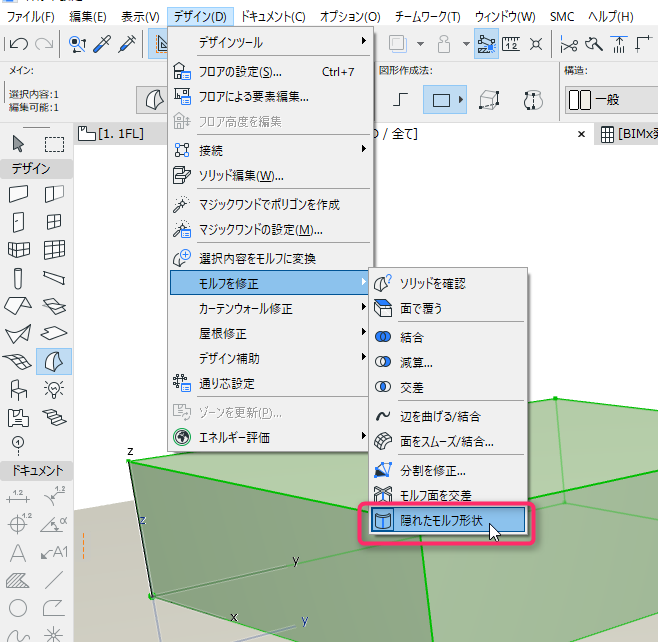
Task: Choose the revolved geometry method
Action: (x=533, y=100)
